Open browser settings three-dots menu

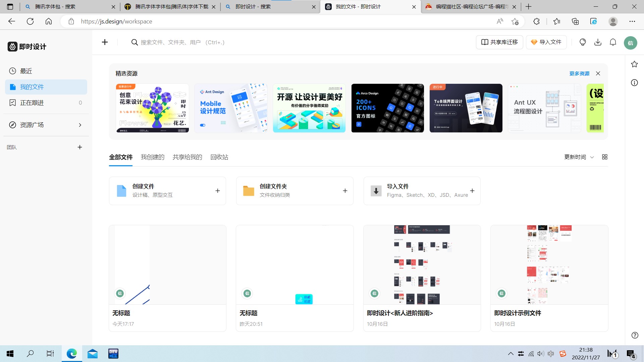(x=632, y=21)
